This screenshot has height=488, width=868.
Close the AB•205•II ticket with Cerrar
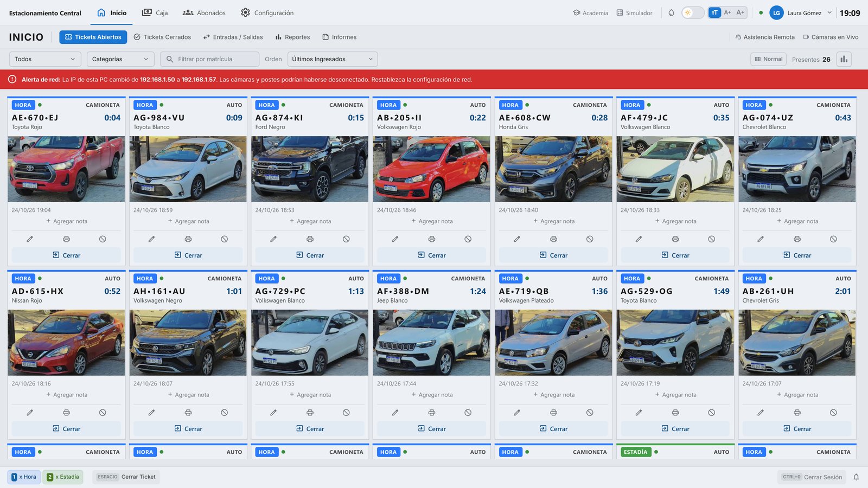(x=432, y=255)
